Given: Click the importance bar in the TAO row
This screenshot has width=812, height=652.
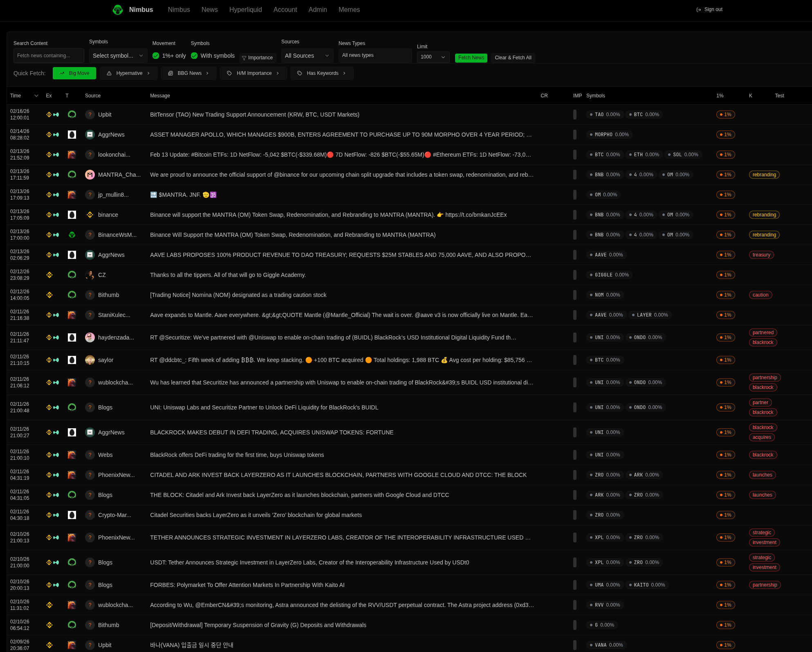Looking at the screenshot, I should click(575, 115).
